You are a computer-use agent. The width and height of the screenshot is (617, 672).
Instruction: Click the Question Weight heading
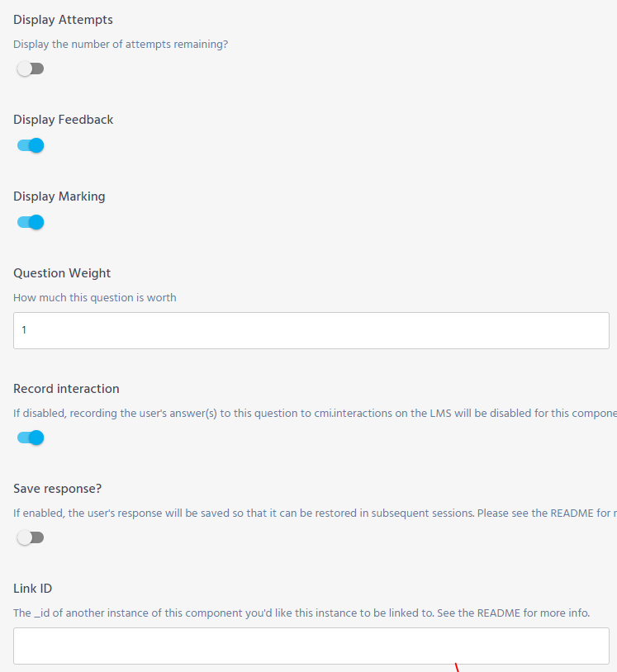[x=62, y=273]
